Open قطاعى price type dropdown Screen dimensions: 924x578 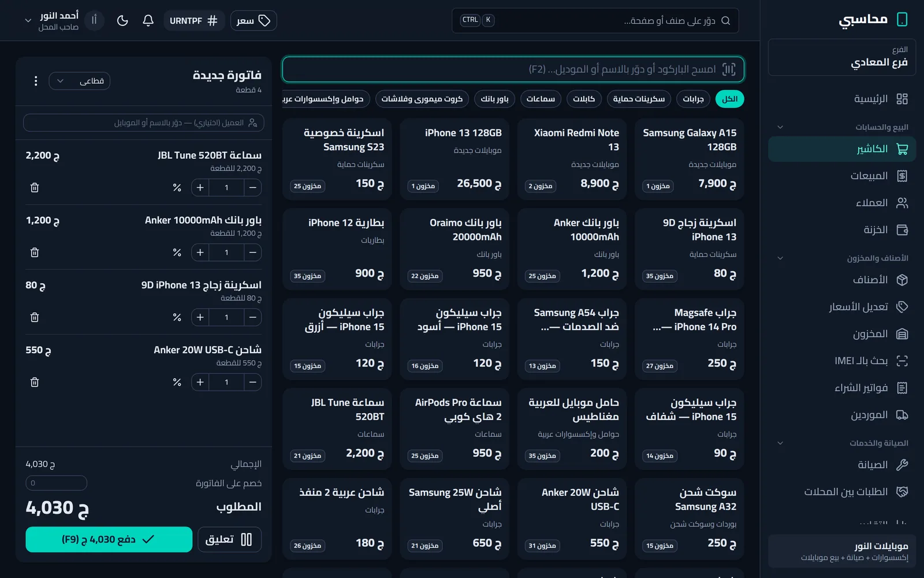(80, 81)
